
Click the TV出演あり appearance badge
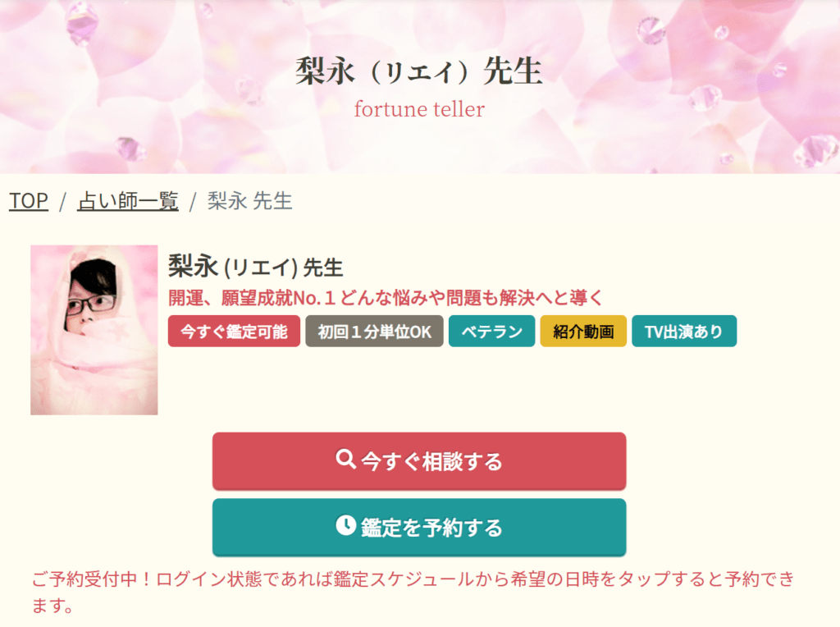click(x=684, y=331)
